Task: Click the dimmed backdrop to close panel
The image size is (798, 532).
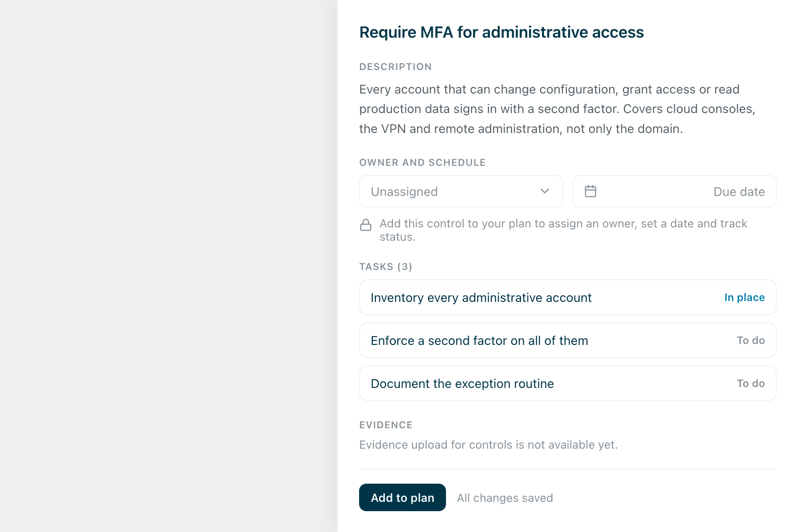Action: pyautogui.click(x=168, y=266)
